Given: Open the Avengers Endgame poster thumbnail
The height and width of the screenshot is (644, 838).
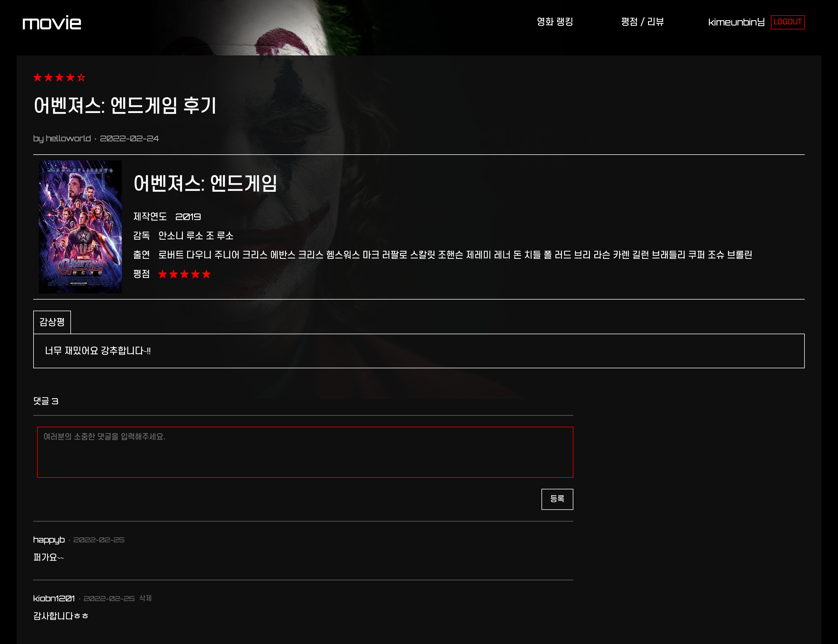Looking at the screenshot, I should (x=80, y=227).
